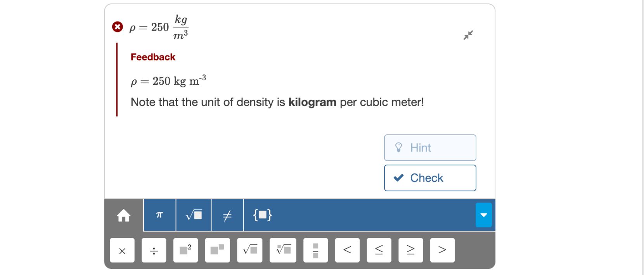Insert curly braces around expression
The height and width of the screenshot is (275, 644).
point(262,215)
